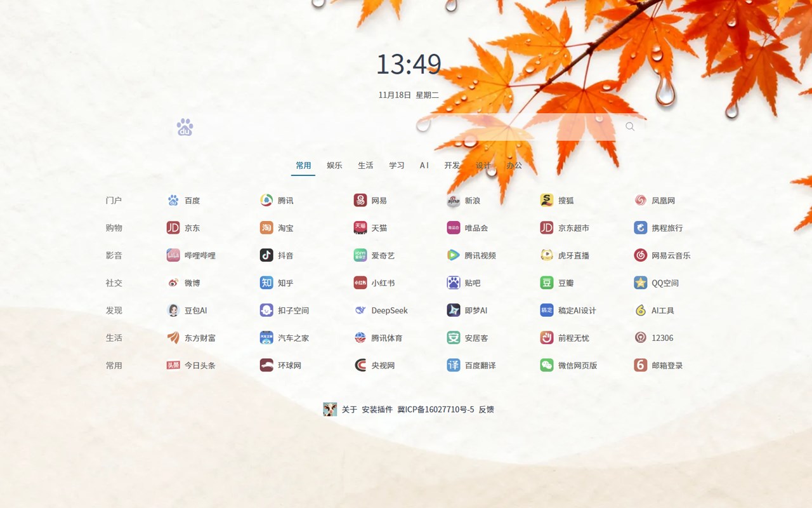Click the 东方财富 link text

(x=200, y=338)
